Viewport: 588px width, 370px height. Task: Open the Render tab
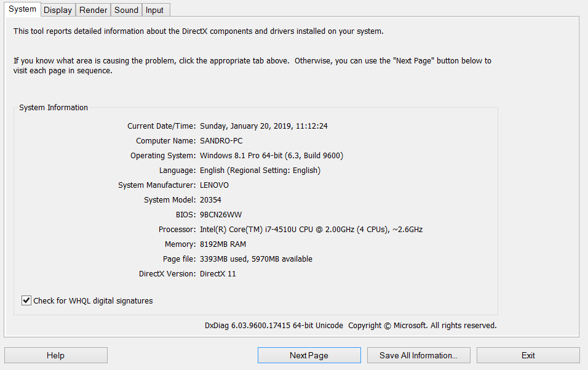93,10
